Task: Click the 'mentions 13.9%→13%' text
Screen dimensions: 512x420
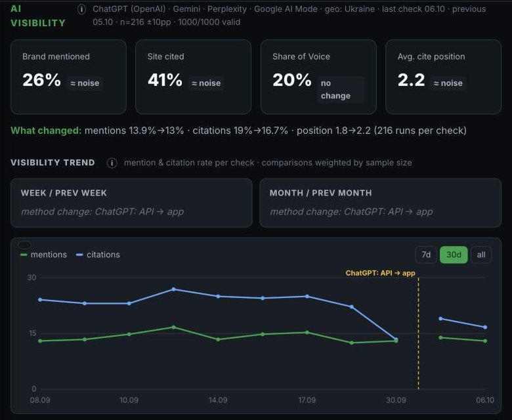Action: pyautogui.click(x=134, y=131)
